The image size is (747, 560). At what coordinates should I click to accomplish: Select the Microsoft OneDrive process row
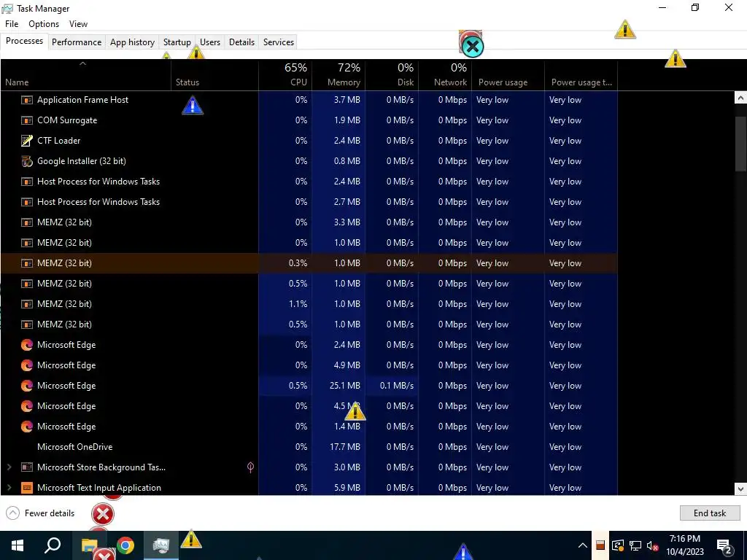309,447
